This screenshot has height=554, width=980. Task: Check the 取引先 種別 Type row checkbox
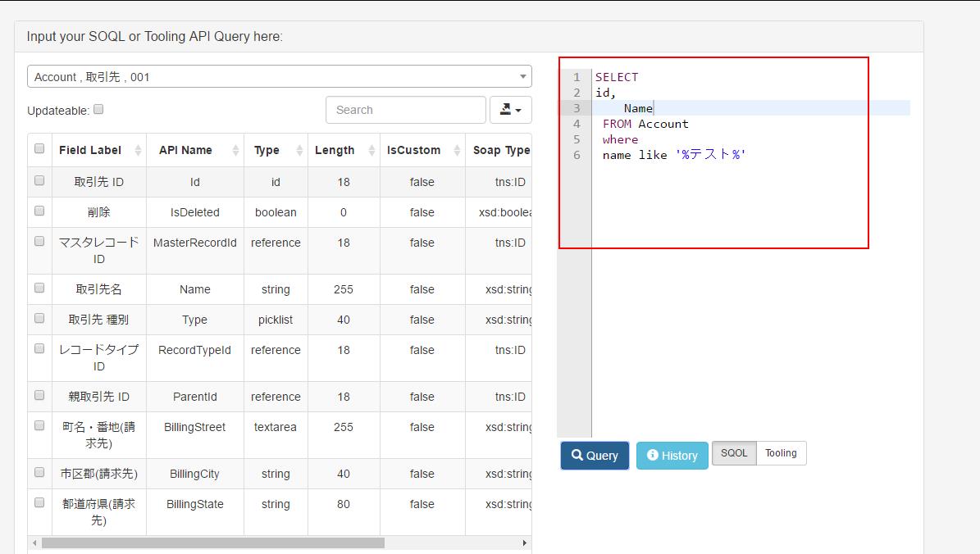click(x=39, y=318)
